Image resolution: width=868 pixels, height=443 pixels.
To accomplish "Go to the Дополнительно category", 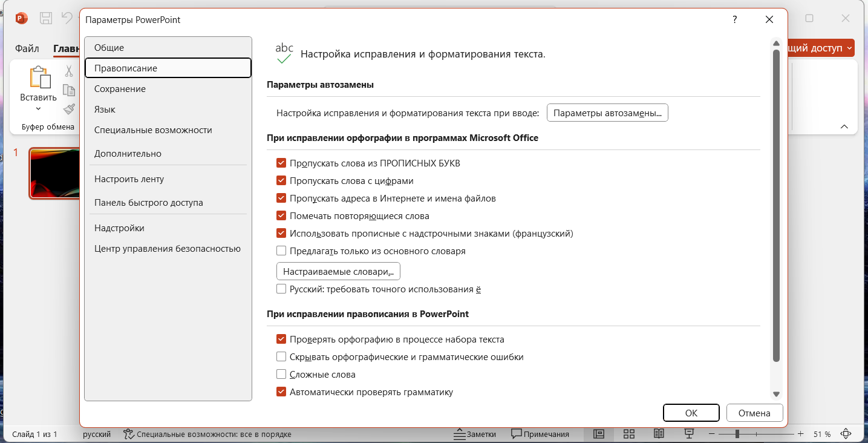I will click(168, 154).
